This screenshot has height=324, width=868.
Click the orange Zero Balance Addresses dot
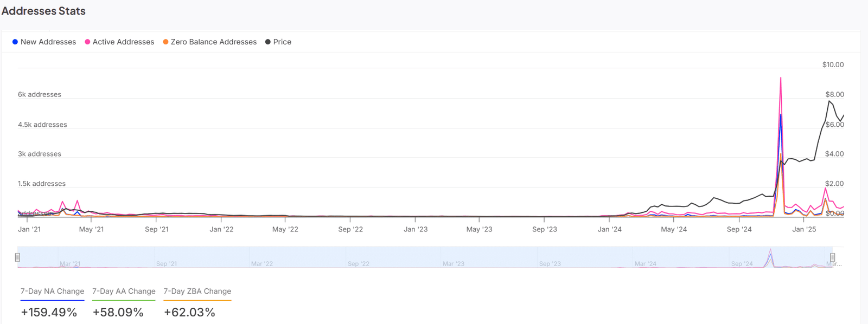point(165,42)
